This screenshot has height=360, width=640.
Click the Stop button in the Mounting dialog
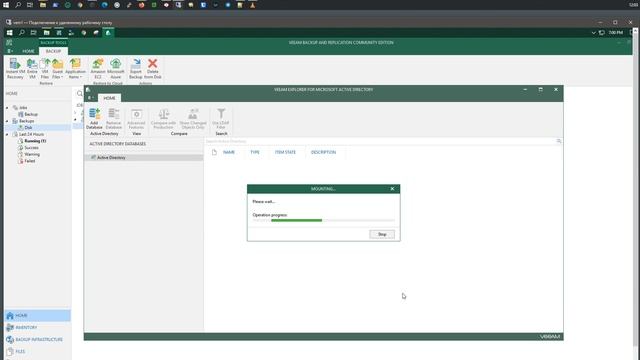pos(382,234)
